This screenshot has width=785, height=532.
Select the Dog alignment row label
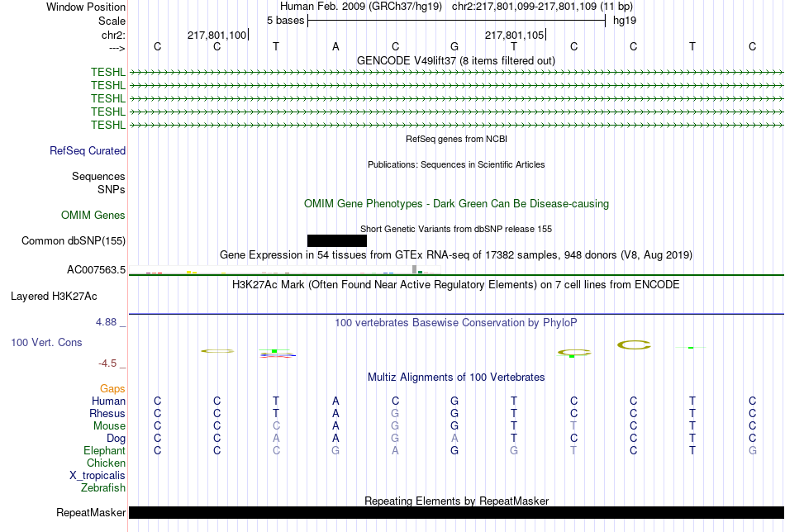[x=116, y=439]
